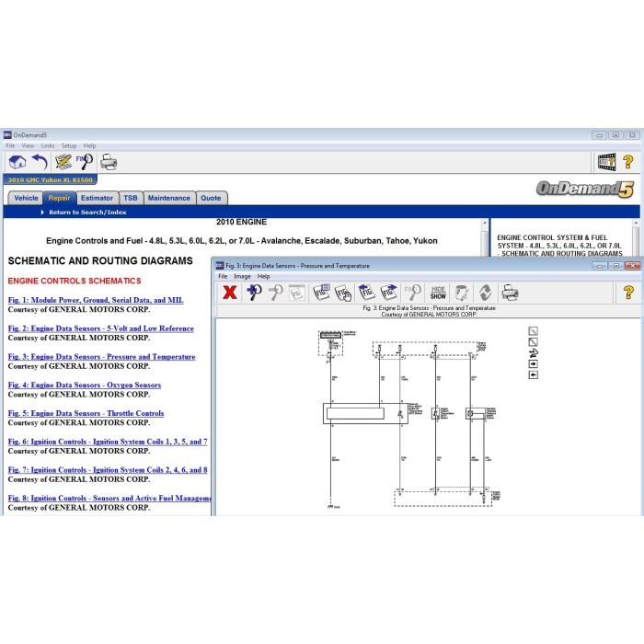Zoom in on the figure diagram
The height and width of the screenshot is (644, 644).
tap(254, 293)
